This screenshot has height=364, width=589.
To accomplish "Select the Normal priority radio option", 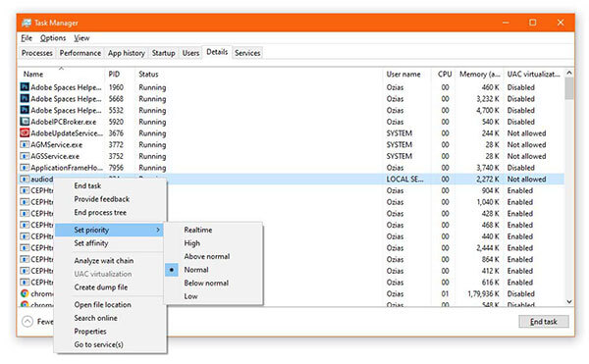I will 214,270.
